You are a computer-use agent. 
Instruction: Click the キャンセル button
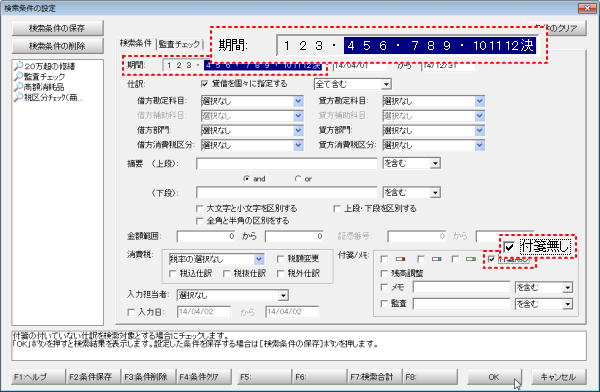pos(558,377)
